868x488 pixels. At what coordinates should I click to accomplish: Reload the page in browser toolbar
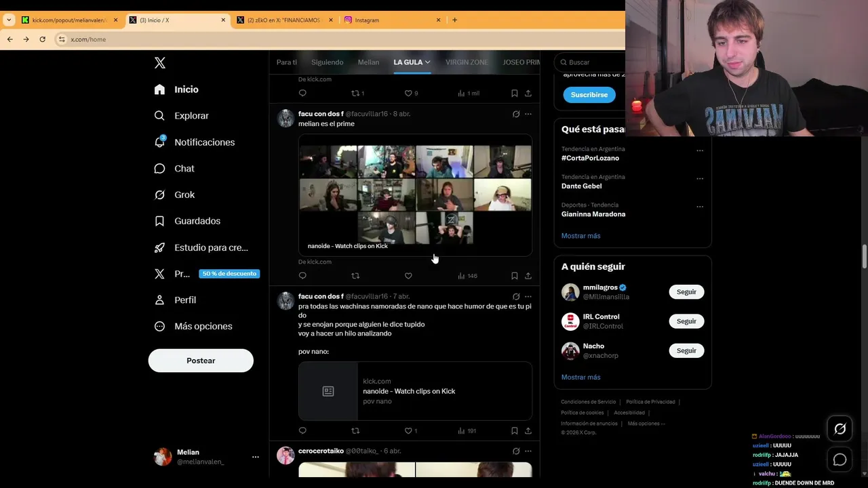pos(42,39)
